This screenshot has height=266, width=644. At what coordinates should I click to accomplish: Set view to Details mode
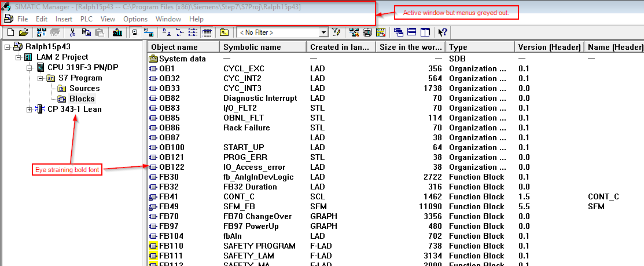click(207, 32)
